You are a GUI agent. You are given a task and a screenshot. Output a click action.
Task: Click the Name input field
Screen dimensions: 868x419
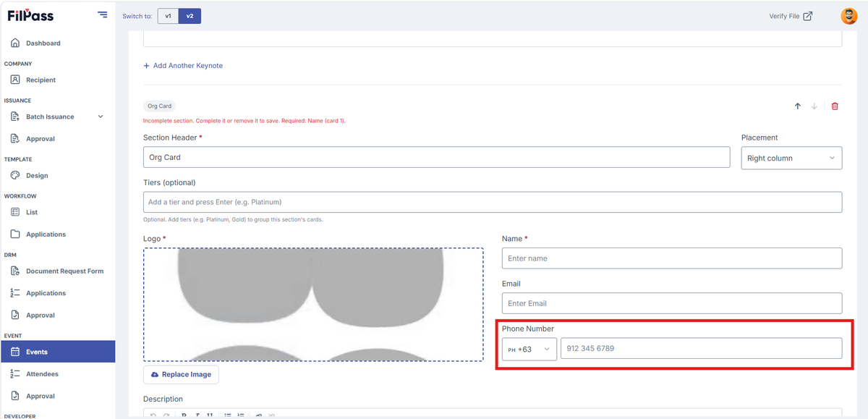(x=672, y=258)
